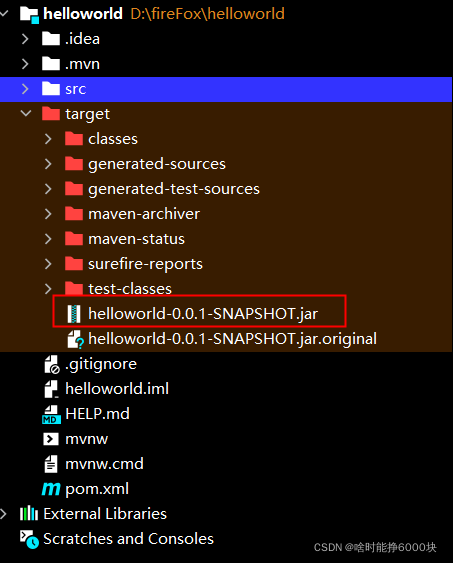
Task: Click the red target folder icon
Action: (x=51, y=113)
